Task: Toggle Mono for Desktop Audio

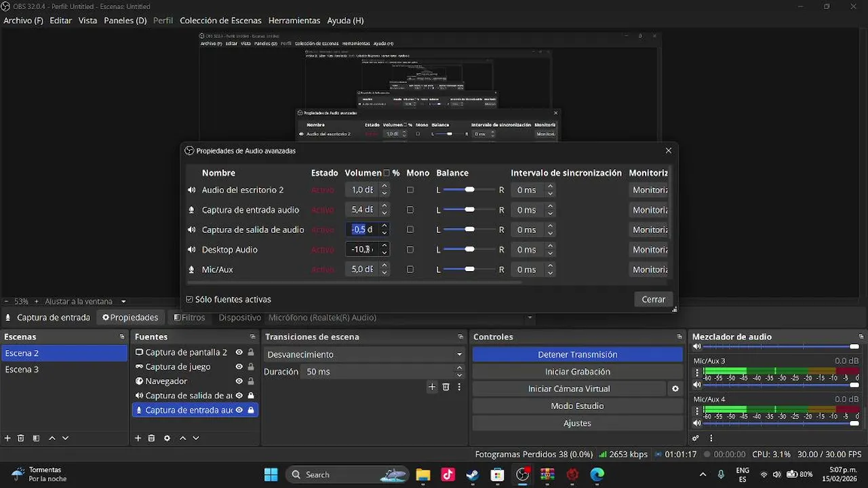Action: point(410,249)
